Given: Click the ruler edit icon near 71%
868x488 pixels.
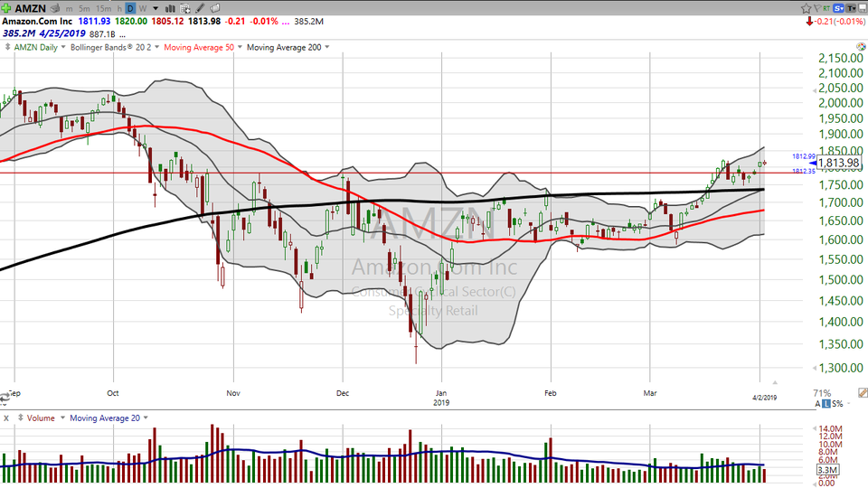Looking at the screenshot, I should [863, 392].
